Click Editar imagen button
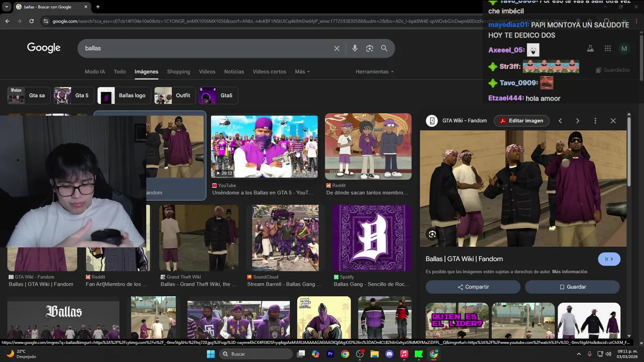Viewport: 644px width, 362px height. [522, 121]
